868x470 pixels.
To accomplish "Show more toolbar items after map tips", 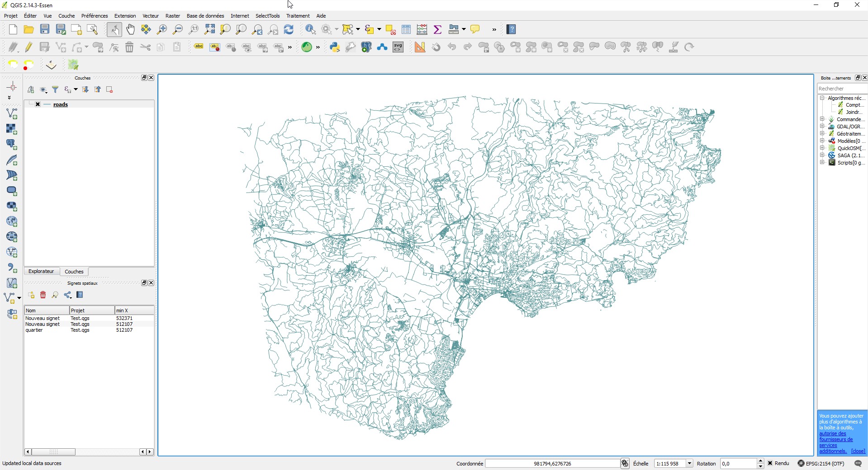I will tap(494, 29).
